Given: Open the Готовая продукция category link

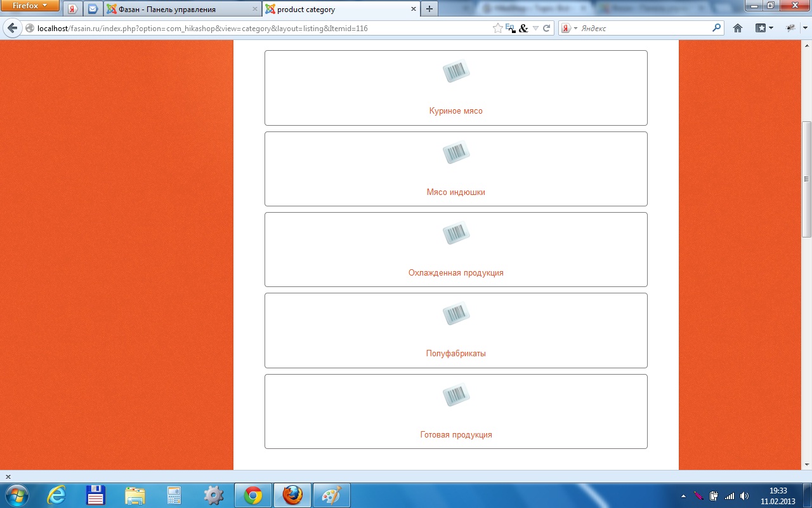Looking at the screenshot, I should tap(456, 435).
